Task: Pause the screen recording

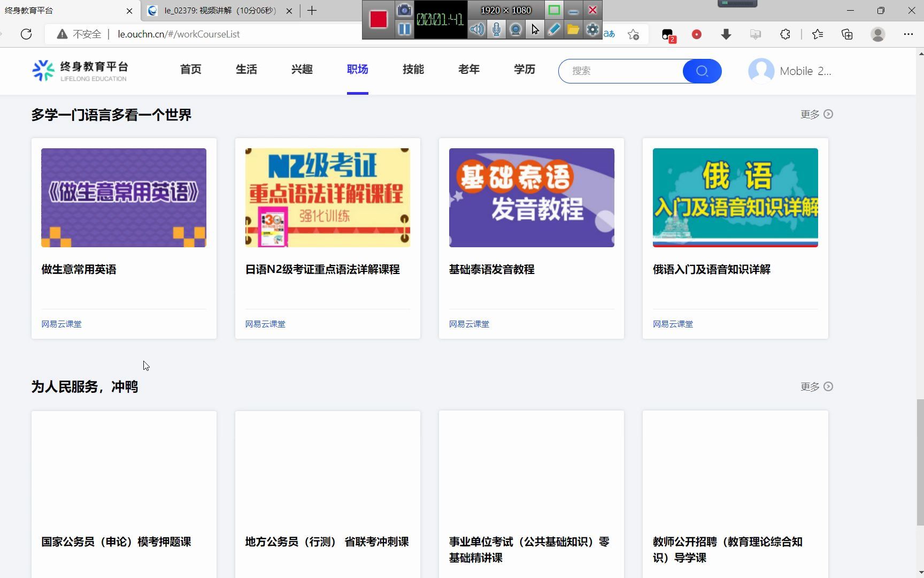Action: tap(405, 29)
